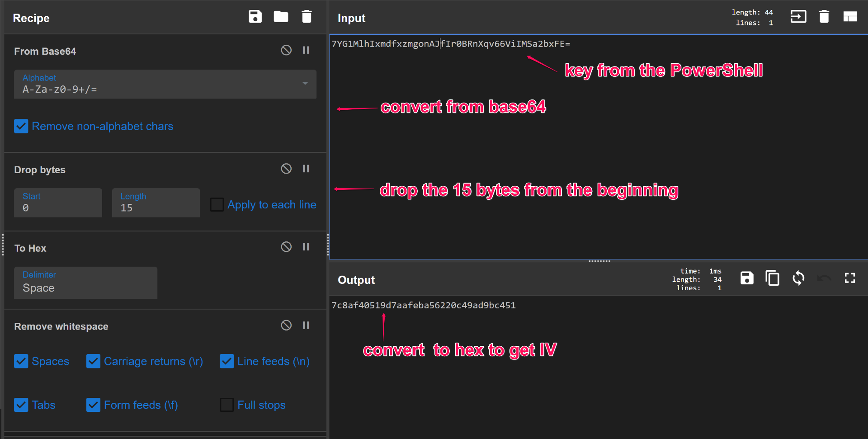Check the Full stops option

[226, 405]
